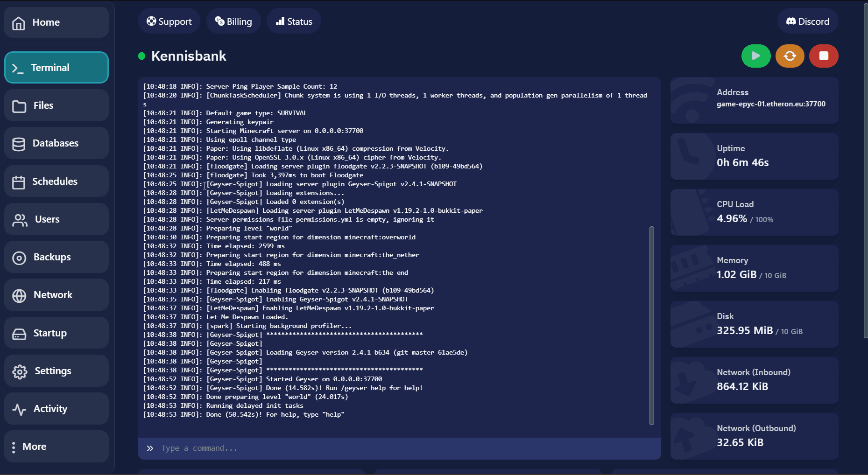
Task: Open server Settings from sidebar
Action: [56, 371]
